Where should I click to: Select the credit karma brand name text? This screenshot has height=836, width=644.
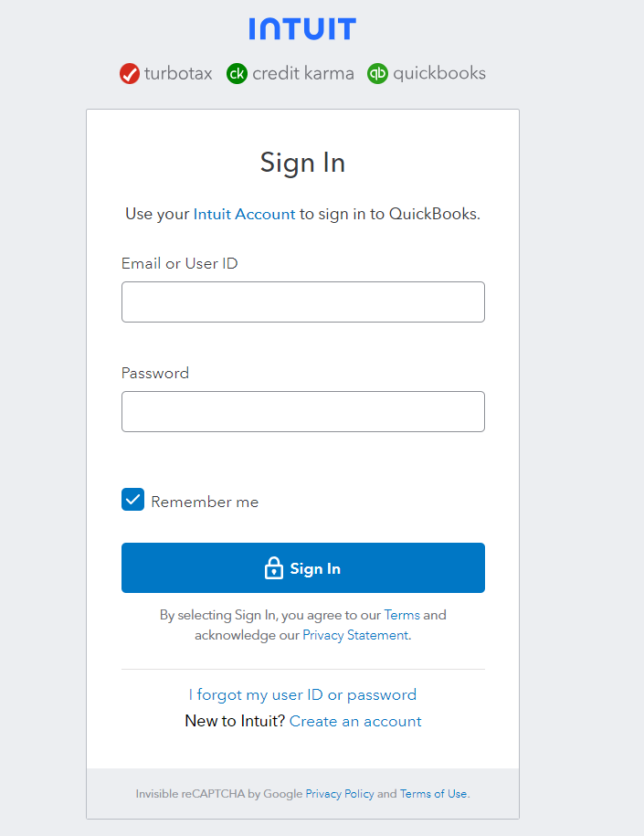[302, 73]
